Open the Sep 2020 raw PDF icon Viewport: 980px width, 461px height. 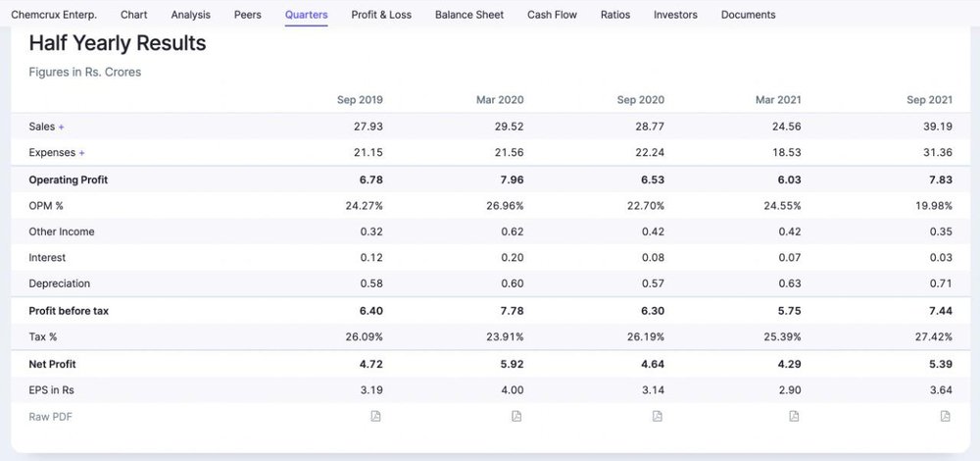pos(657,416)
